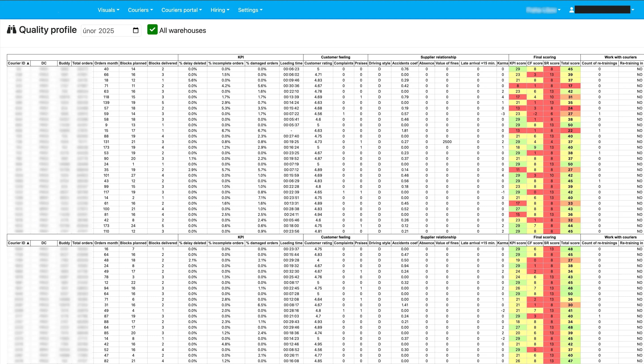Sort top table by Customer rating column
The width and height of the screenshot is (644, 364).
(318, 63)
